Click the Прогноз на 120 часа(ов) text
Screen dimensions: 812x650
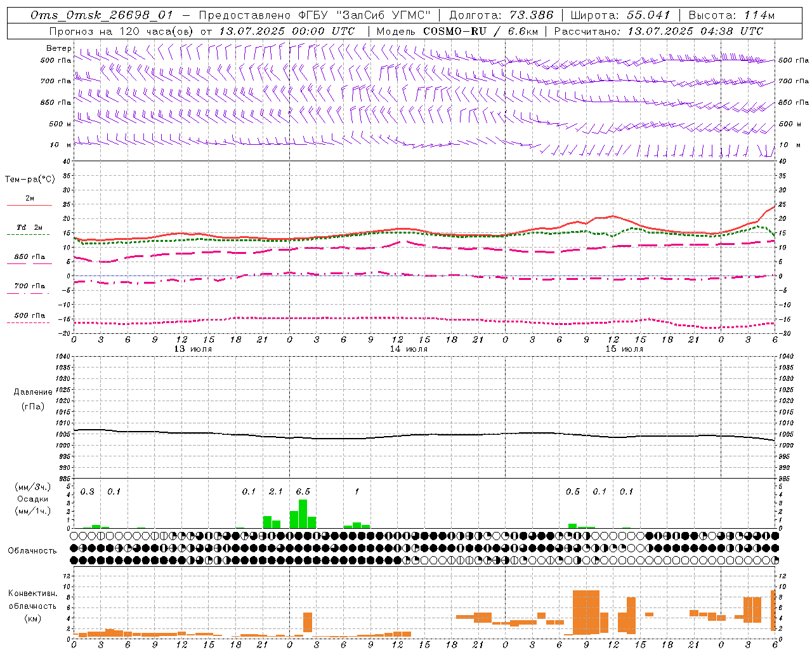coord(122,30)
